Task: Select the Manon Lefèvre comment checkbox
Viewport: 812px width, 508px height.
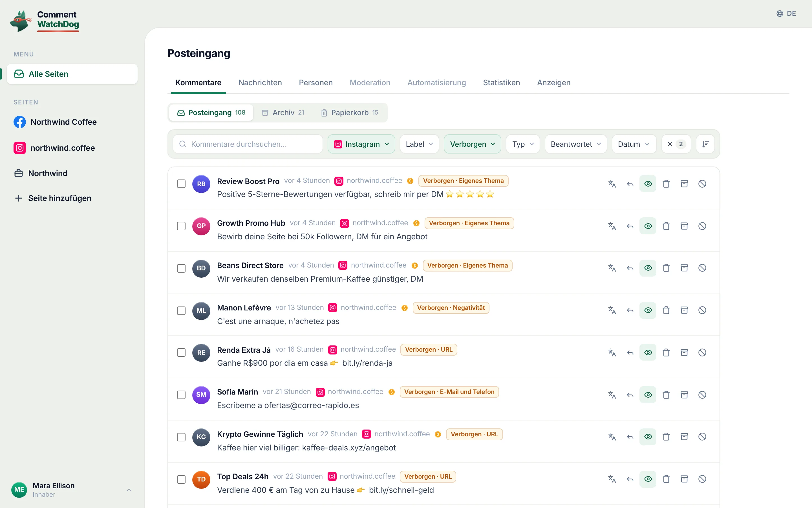Action: click(x=181, y=311)
